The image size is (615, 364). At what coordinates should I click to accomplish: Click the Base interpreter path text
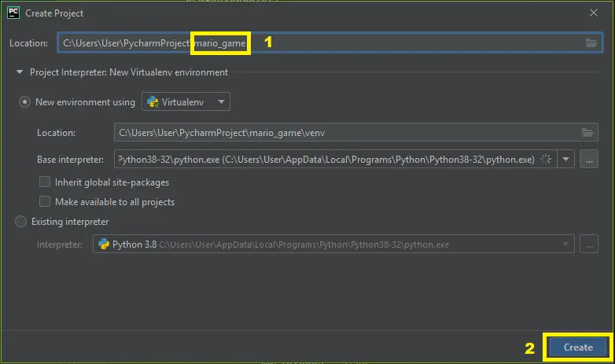[326, 160]
